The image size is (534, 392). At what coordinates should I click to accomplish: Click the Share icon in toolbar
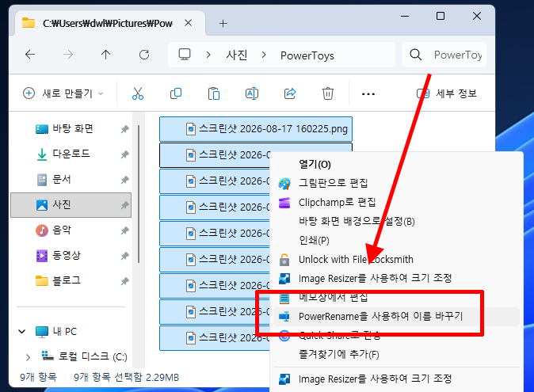(x=290, y=93)
